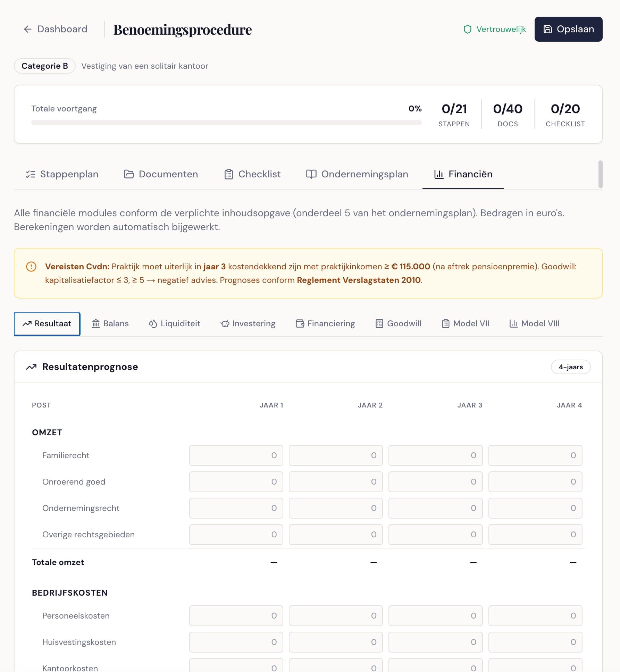The image size is (620, 672).
Task: Select the Financiën bar chart icon
Action: [x=438, y=174]
